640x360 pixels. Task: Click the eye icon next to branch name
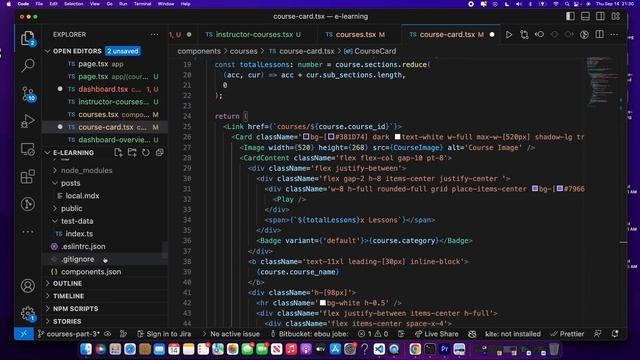click(x=107, y=333)
